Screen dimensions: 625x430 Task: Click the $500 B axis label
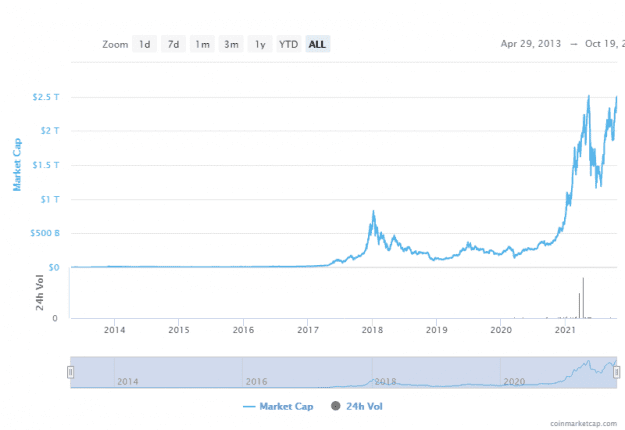[45, 233]
